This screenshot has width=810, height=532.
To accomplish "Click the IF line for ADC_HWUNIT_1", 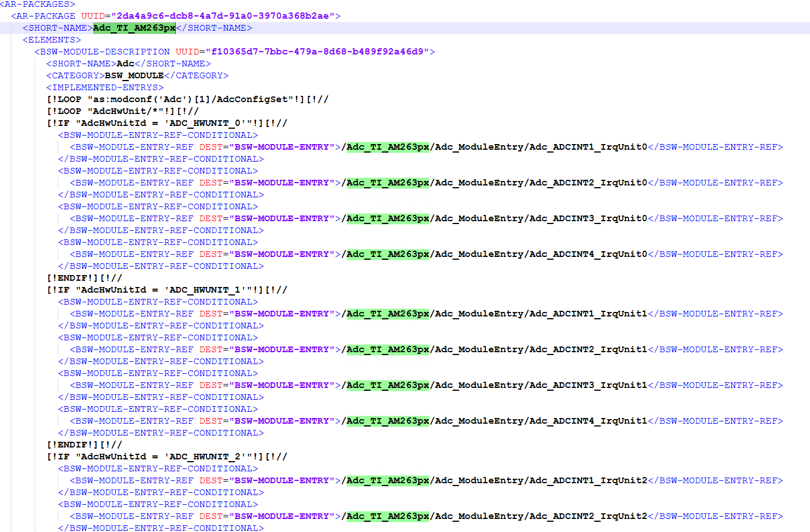I will click(167, 290).
